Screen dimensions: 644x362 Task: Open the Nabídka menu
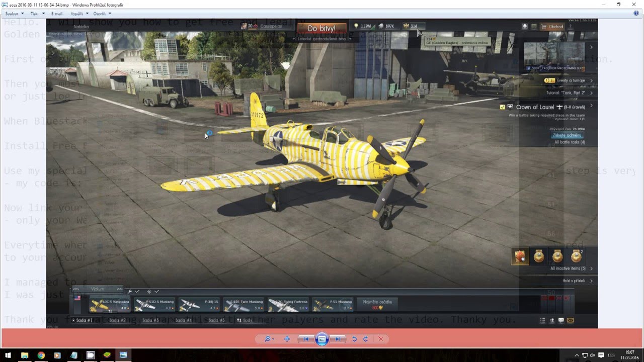(81, 27)
